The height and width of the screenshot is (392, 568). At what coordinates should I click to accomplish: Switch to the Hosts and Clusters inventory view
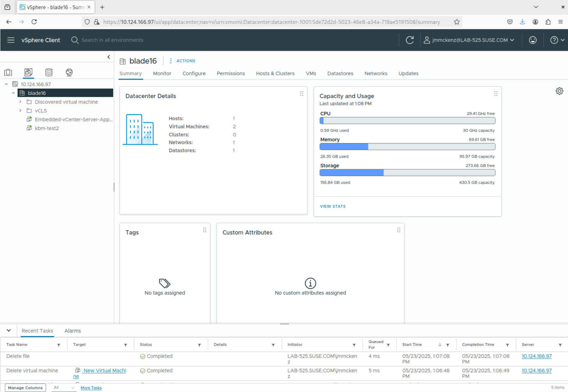click(28, 72)
